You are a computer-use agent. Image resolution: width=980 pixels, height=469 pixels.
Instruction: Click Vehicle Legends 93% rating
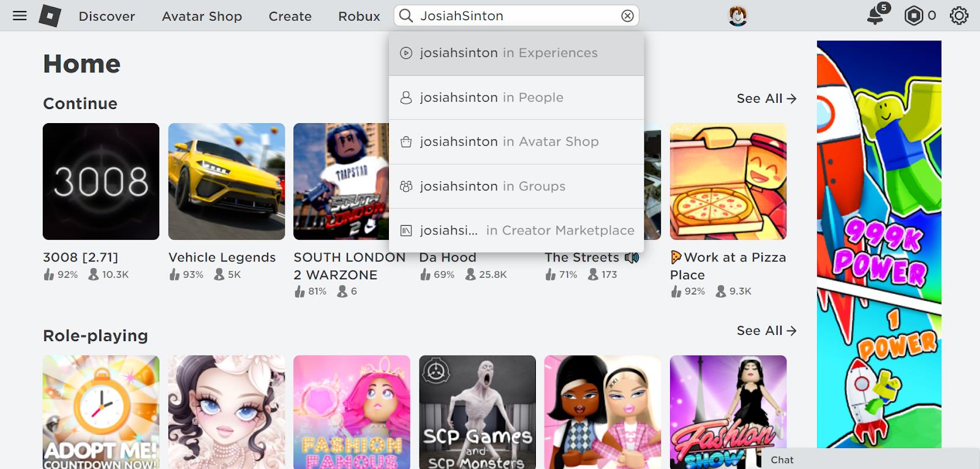click(x=186, y=274)
